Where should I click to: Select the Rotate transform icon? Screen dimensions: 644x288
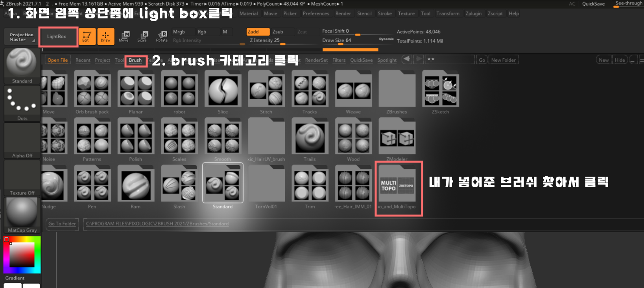162,37
